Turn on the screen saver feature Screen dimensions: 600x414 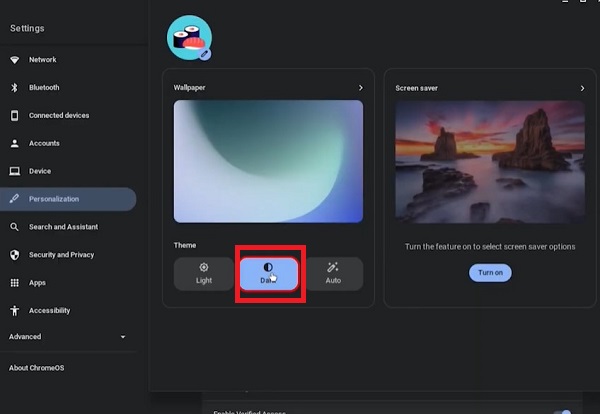(490, 273)
